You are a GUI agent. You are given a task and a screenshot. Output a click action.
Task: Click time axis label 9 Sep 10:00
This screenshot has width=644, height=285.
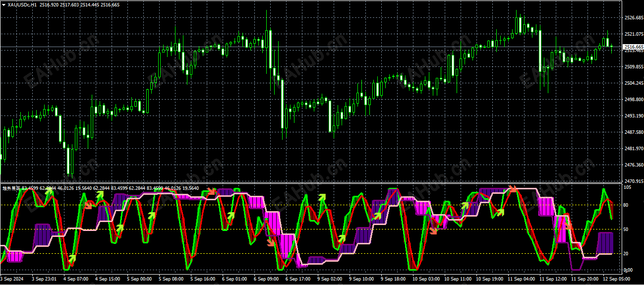[361, 279]
